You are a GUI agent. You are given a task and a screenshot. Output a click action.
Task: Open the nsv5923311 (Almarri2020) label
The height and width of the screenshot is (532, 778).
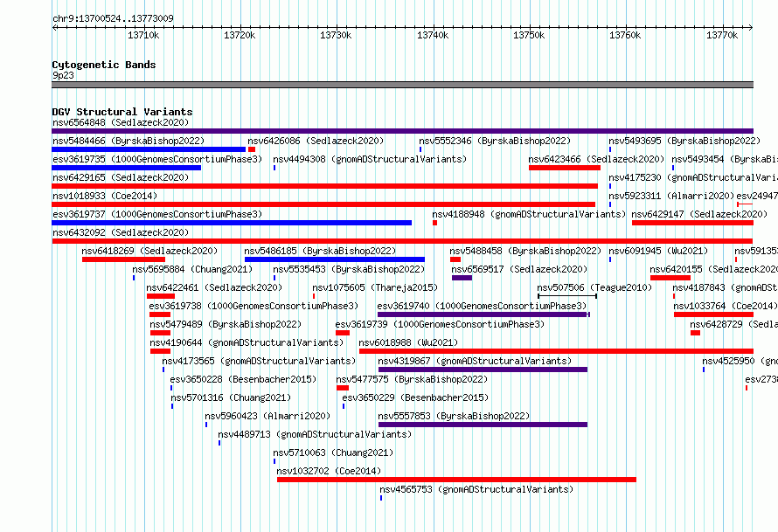pyautogui.click(x=671, y=196)
